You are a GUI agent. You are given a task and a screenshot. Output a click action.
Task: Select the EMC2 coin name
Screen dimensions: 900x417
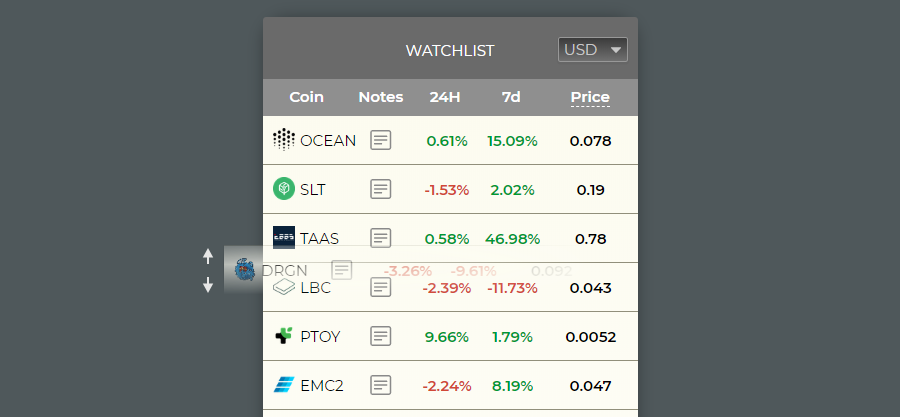click(322, 385)
